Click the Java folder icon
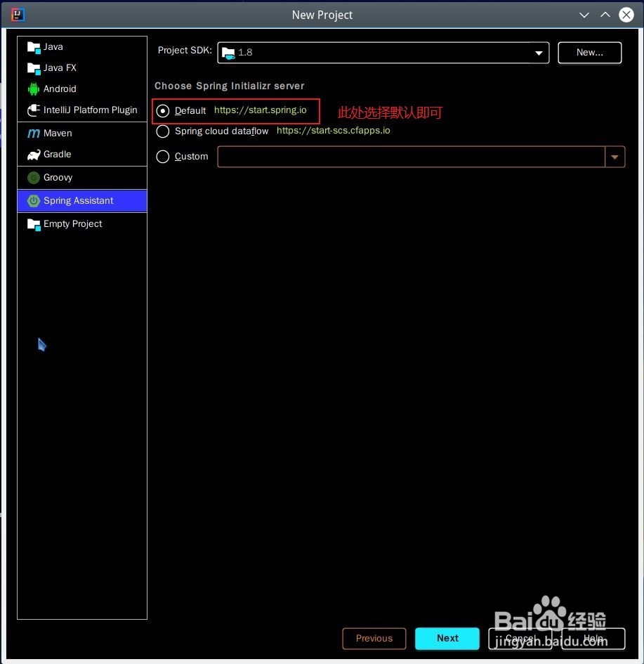Viewport: 644px width, 664px height. point(34,47)
